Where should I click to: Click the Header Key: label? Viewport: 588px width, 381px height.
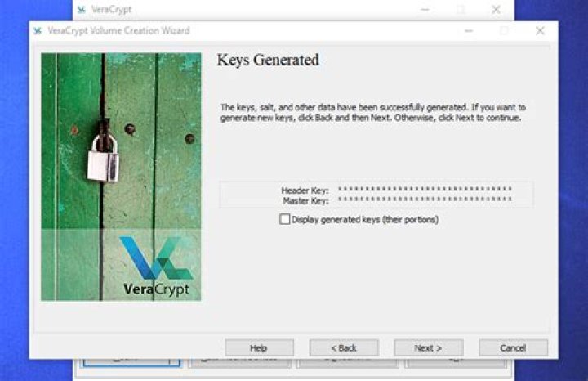(x=305, y=190)
